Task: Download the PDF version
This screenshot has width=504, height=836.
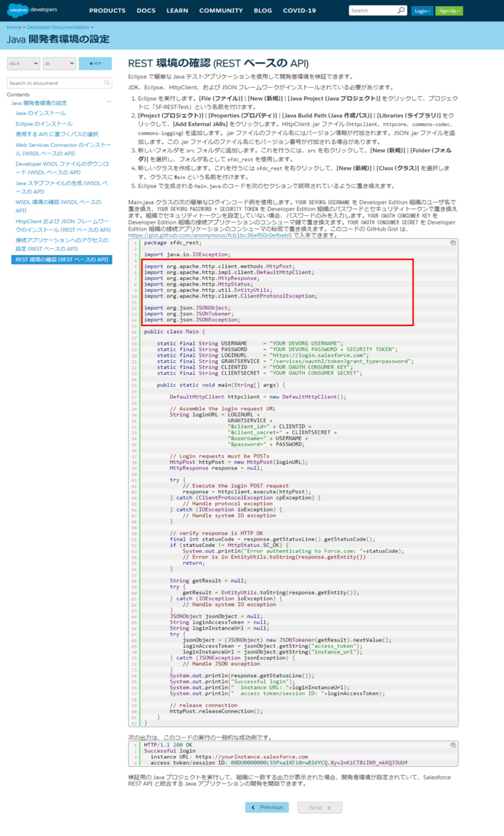Action: (x=95, y=63)
